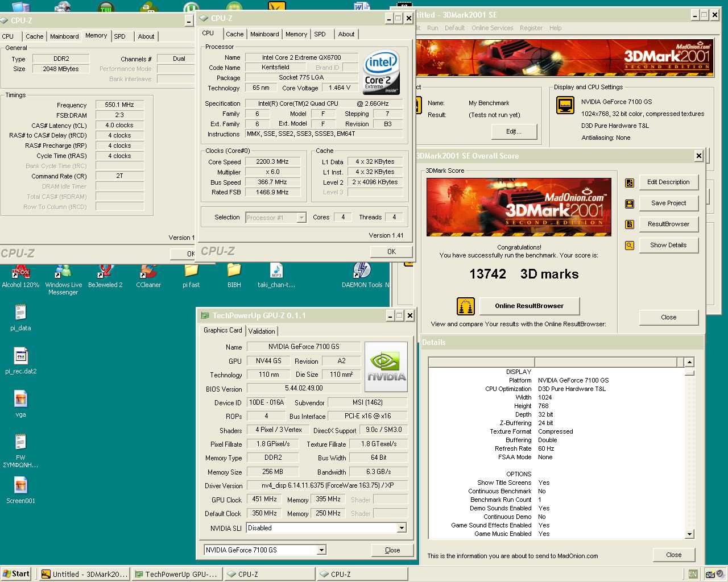Screen dimensions: 728x582
Task: Click the Online ResultBrowser button
Action: (x=529, y=306)
